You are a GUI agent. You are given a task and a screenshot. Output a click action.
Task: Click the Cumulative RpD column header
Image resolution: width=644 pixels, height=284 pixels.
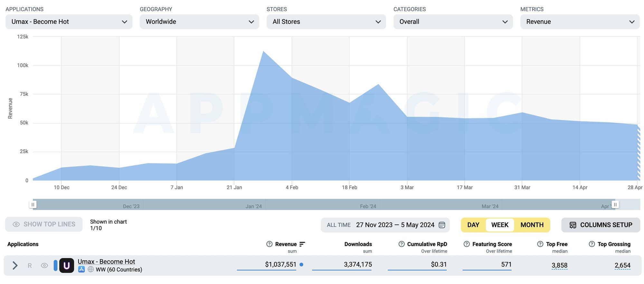coord(427,244)
